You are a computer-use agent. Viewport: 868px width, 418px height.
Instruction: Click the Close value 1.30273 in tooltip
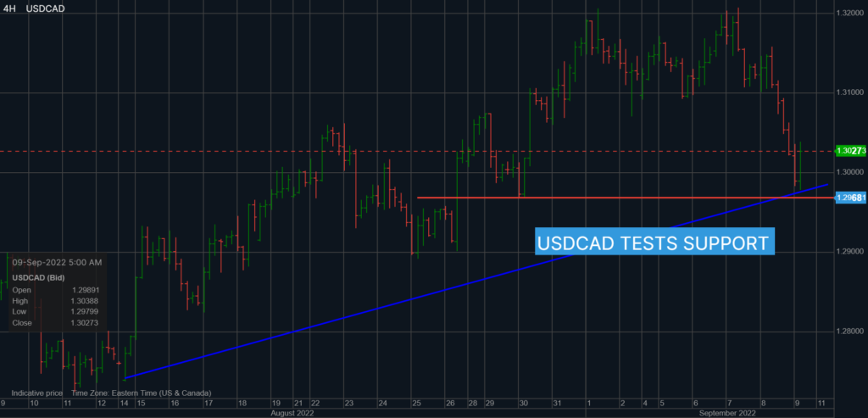[x=86, y=323]
